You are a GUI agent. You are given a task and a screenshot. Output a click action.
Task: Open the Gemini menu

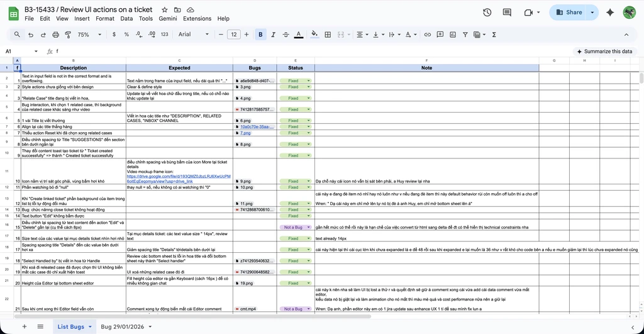[x=168, y=18]
